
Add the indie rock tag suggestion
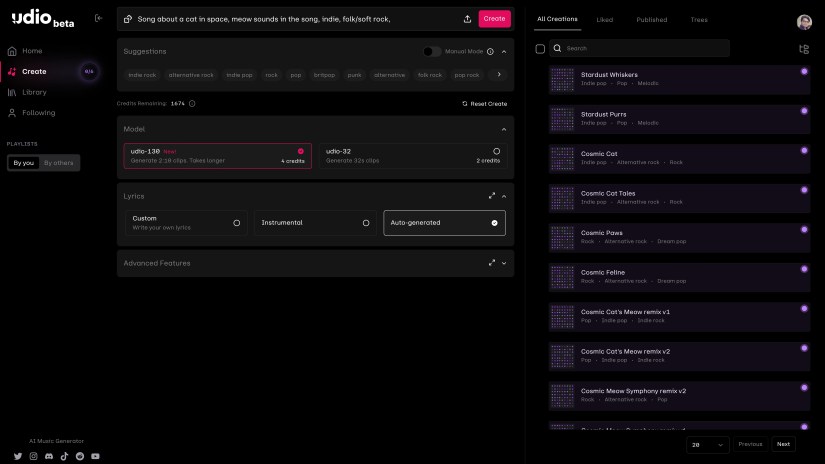point(142,75)
